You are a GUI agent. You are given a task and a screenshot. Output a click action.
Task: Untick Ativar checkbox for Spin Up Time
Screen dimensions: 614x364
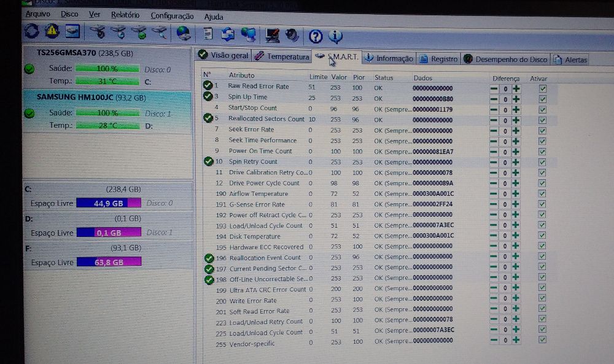point(542,99)
